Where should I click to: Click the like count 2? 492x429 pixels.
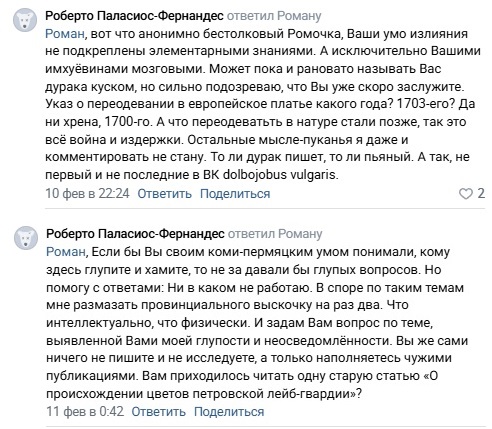[481, 194]
